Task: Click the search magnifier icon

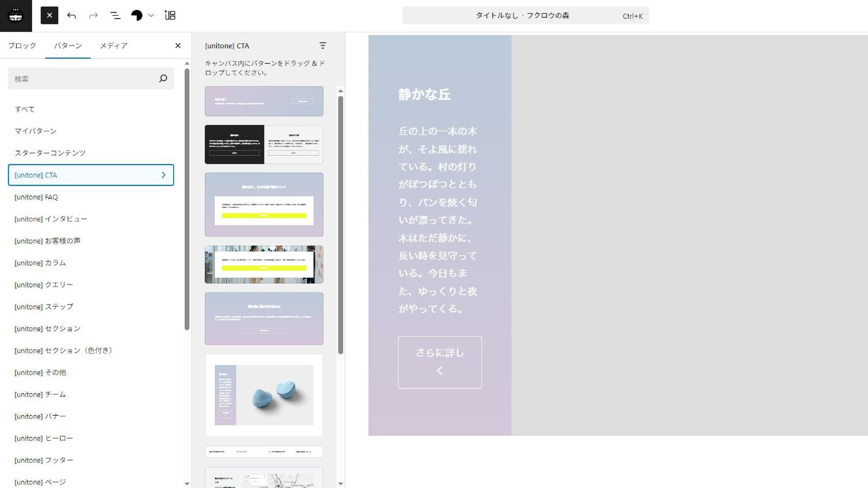Action: [163, 79]
